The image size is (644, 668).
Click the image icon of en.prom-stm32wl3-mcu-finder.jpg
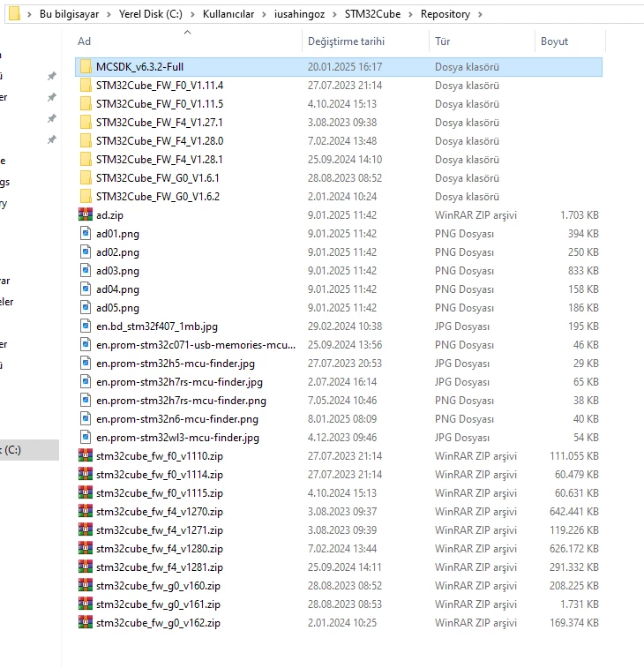coord(86,438)
